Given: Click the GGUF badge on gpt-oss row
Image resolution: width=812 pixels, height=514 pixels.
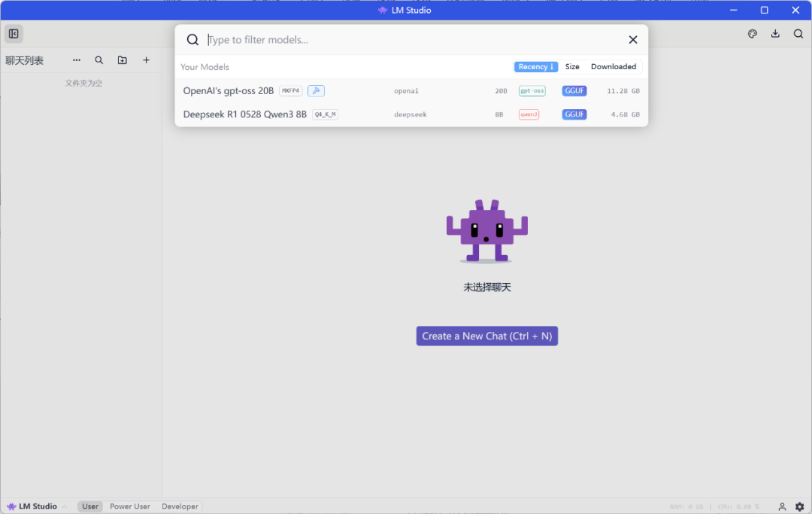Looking at the screenshot, I should [x=574, y=90].
